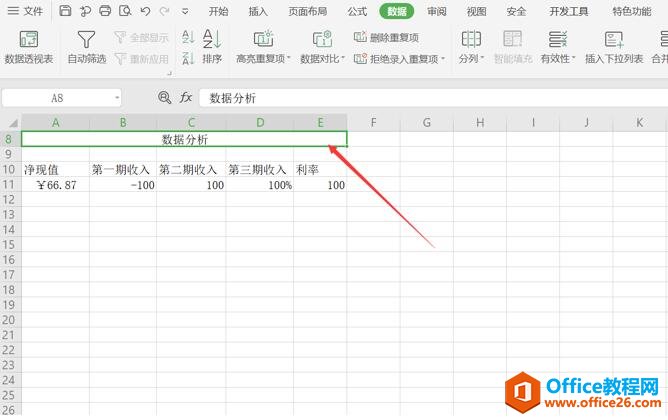Click 插入下拉列表 icon
This screenshot has width=668, height=420.
click(x=614, y=48)
